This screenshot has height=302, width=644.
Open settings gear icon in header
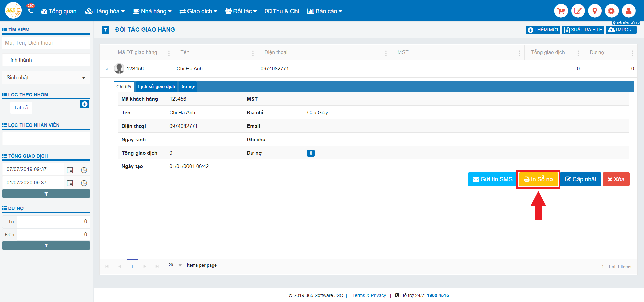pos(611,11)
